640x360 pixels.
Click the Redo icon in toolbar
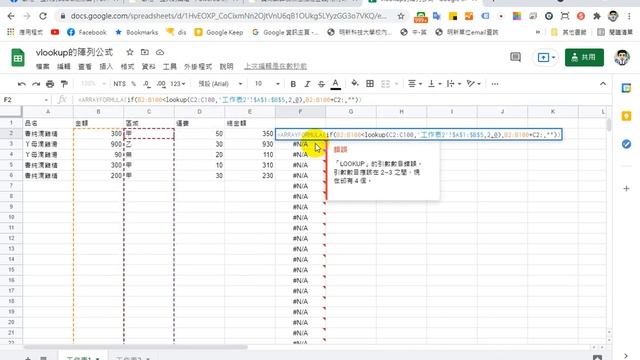[x=36, y=84]
